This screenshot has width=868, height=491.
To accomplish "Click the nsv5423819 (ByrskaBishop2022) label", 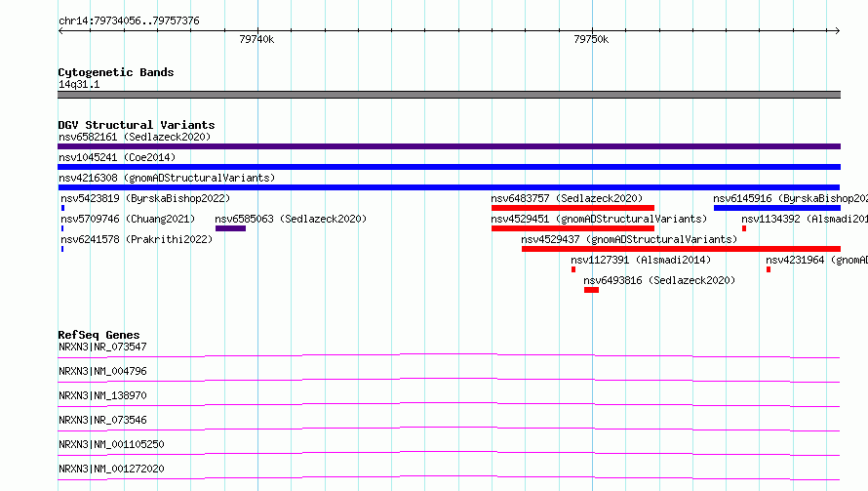I will tap(145, 198).
